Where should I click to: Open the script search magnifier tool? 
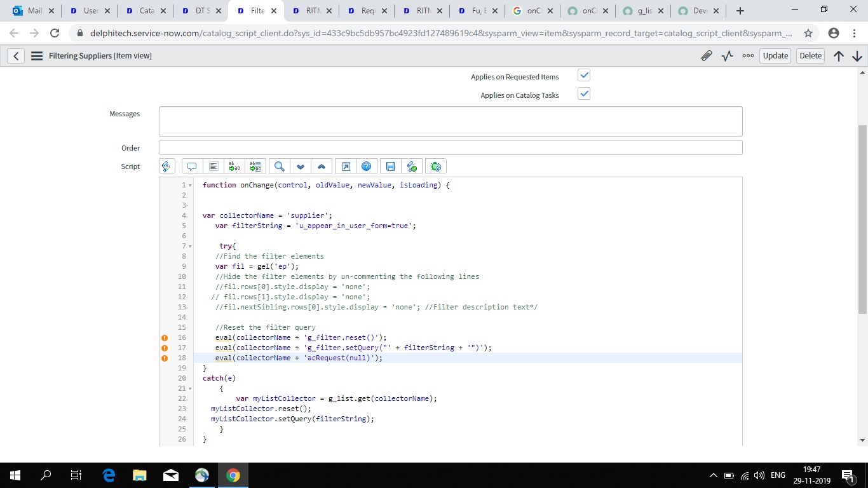279,166
